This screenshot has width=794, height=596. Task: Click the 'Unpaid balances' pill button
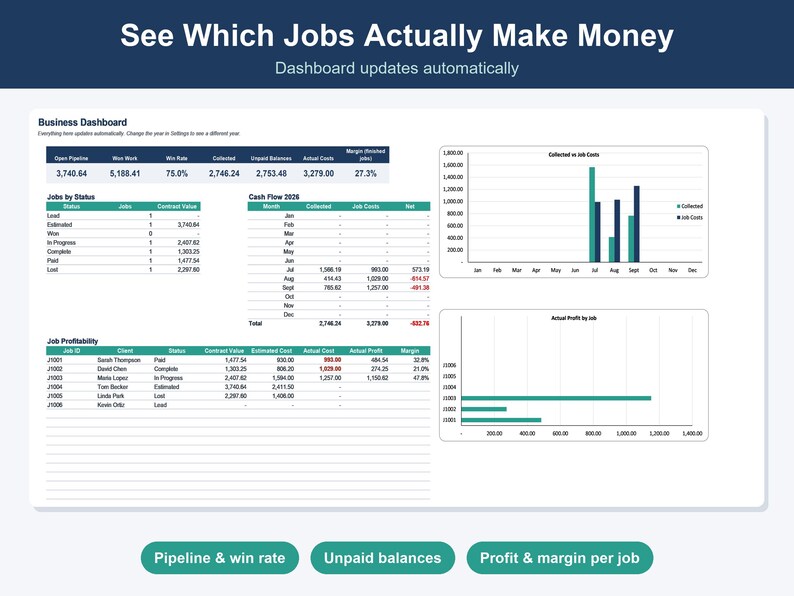click(x=382, y=558)
